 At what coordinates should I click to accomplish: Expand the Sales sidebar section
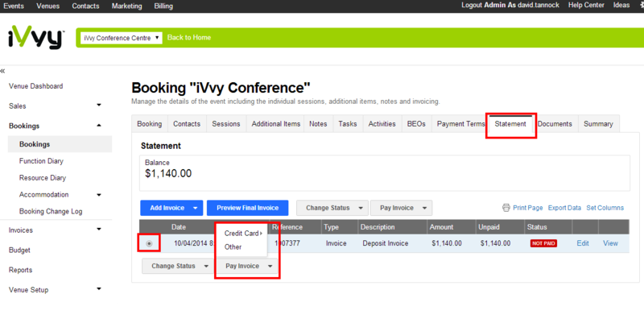(98, 106)
